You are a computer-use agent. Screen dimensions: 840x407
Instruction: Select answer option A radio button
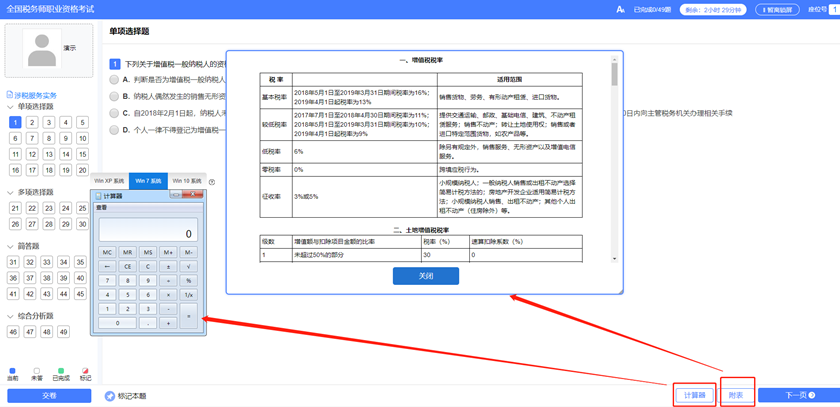114,80
